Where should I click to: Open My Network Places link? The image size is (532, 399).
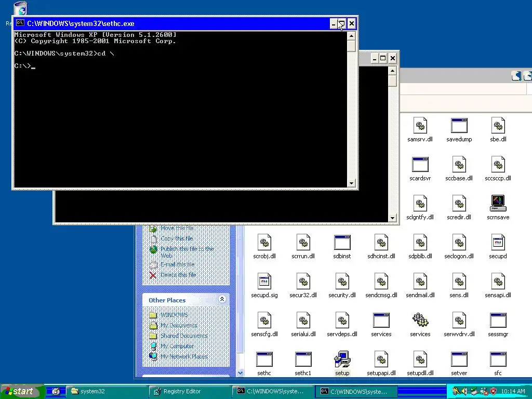(x=184, y=356)
